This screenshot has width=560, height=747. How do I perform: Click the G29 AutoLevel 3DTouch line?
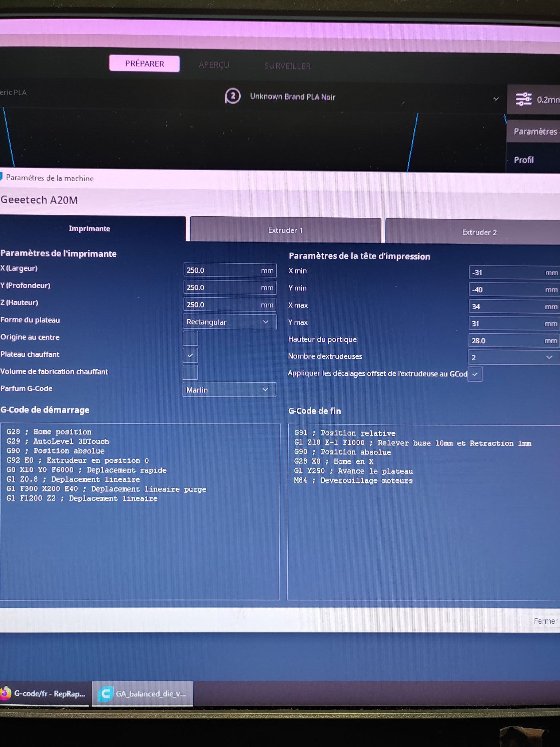pos(58,441)
